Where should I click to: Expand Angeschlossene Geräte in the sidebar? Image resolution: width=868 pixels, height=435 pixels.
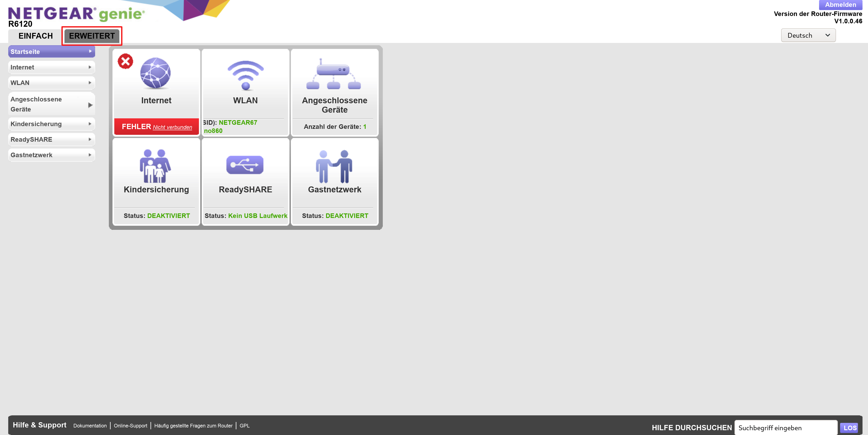51,104
